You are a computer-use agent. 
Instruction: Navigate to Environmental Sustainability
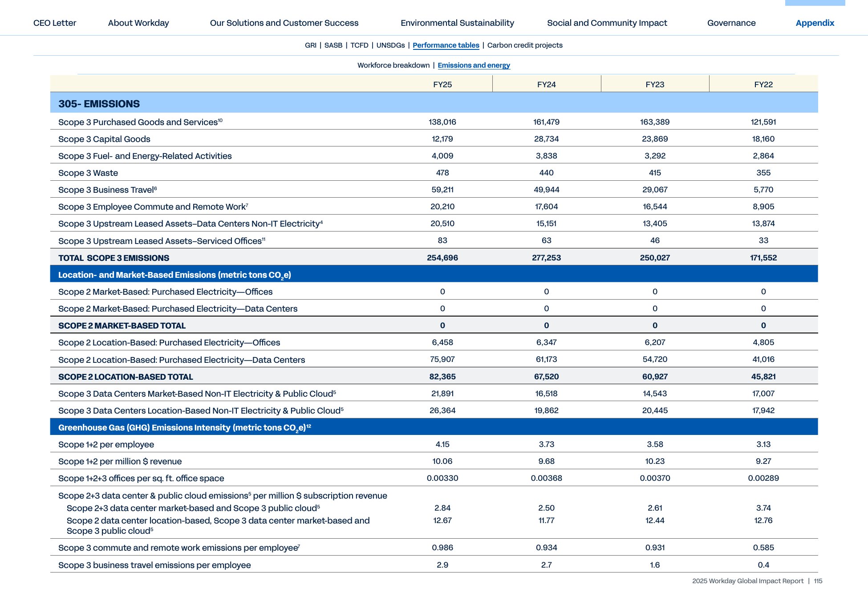point(457,23)
